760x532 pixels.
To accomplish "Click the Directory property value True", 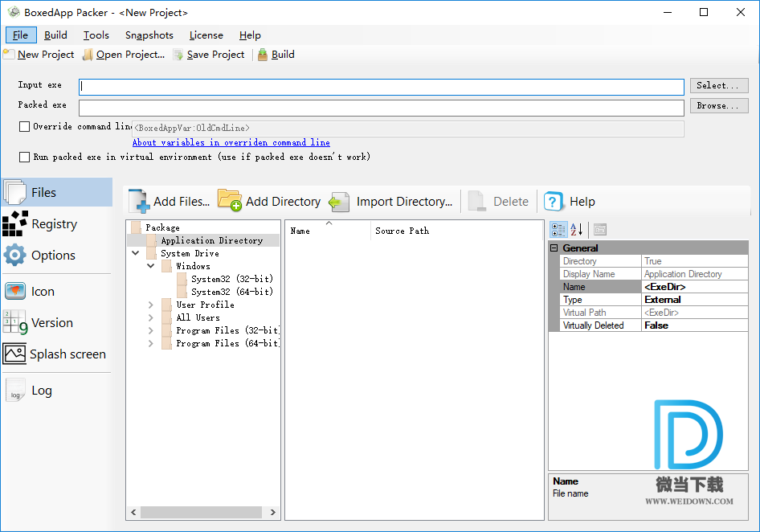I will tap(695, 261).
